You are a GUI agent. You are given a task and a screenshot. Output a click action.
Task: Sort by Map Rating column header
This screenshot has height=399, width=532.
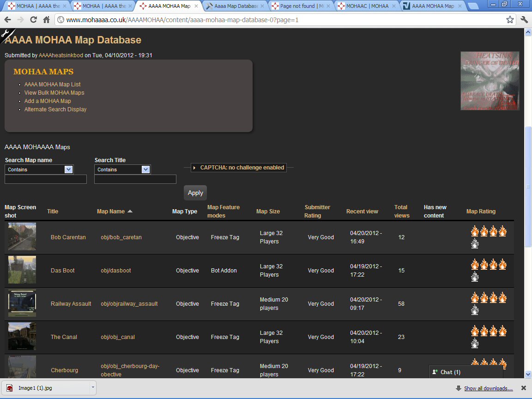[x=481, y=212]
